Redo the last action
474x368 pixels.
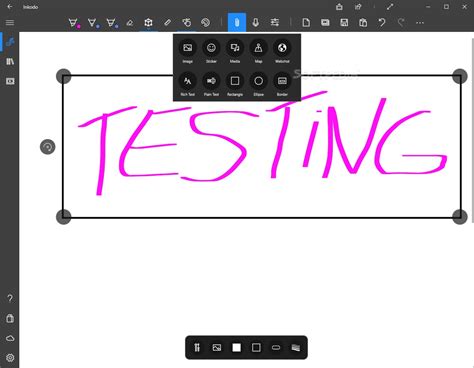click(x=401, y=23)
